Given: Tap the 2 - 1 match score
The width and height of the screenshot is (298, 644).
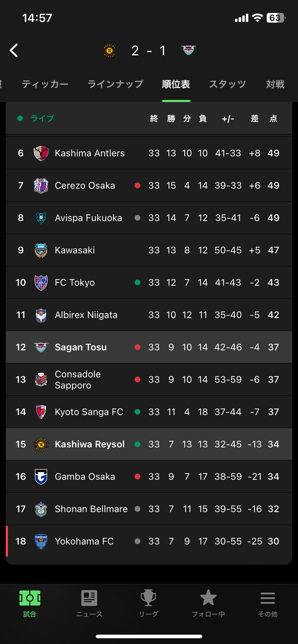Looking at the screenshot, I should coord(149,51).
